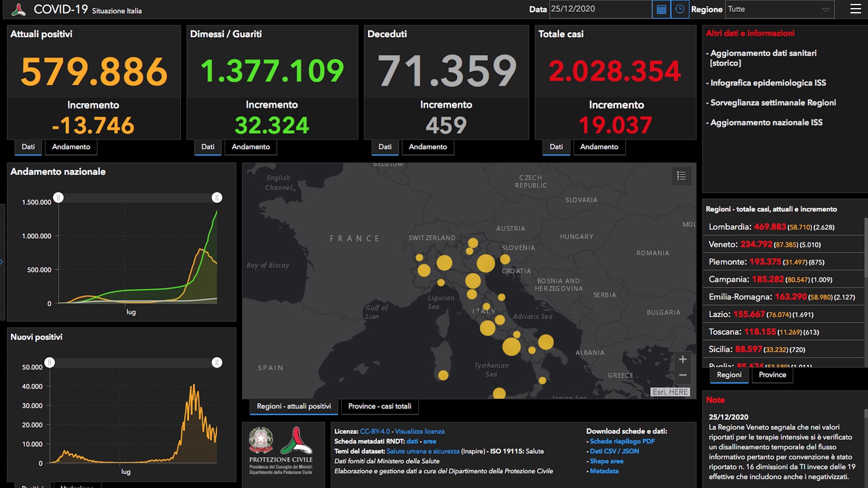Select Lombardia bubble on the map
This screenshot has width=868, height=488.
pos(444,263)
